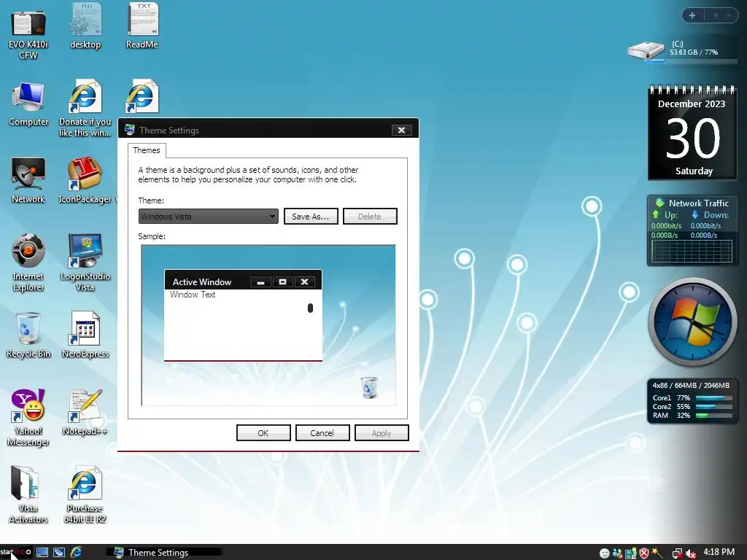Click the analog clock gadget

pos(692,322)
